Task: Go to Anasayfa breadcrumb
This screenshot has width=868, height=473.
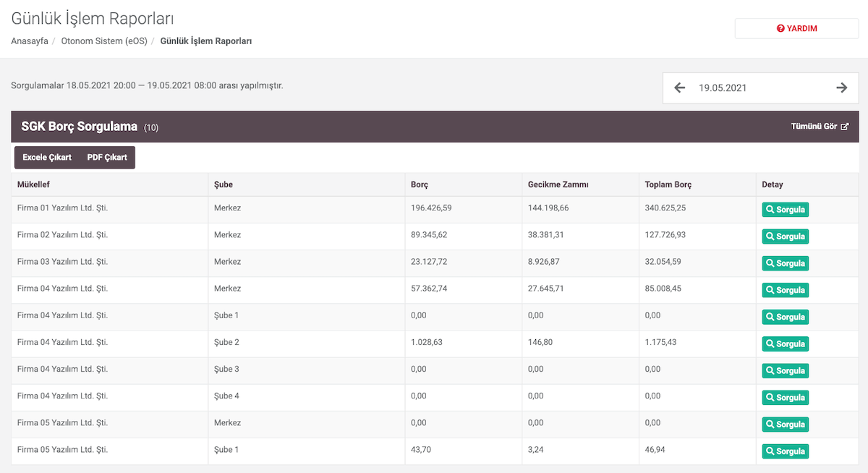Action: tap(30, 41)
